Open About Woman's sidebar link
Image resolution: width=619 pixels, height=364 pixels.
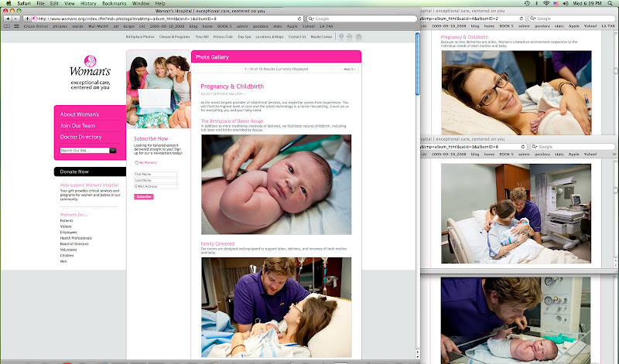pos(80,114)
